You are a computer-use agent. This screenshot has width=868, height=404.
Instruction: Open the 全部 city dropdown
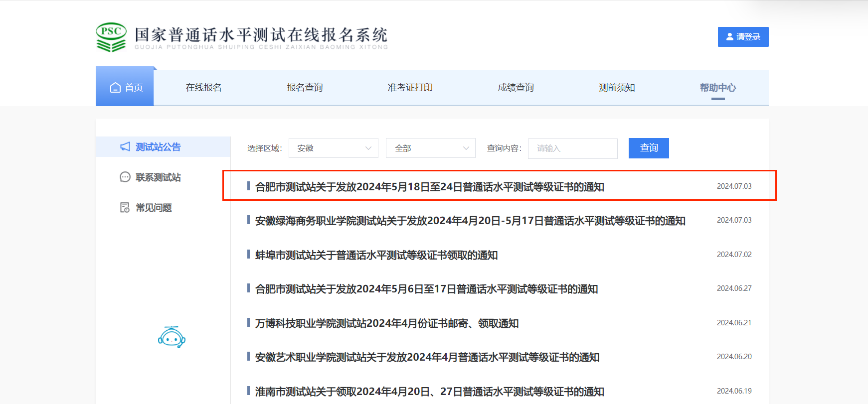431,148
